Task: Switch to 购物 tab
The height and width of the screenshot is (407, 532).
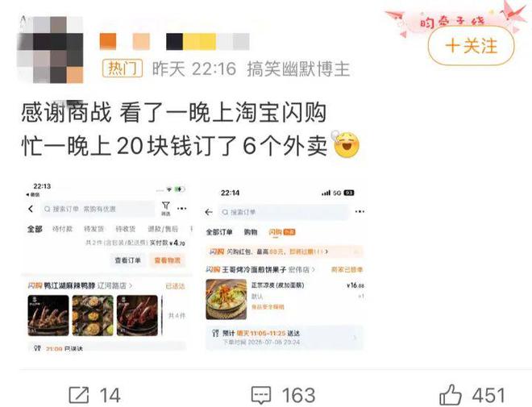Action: point(251,232)
